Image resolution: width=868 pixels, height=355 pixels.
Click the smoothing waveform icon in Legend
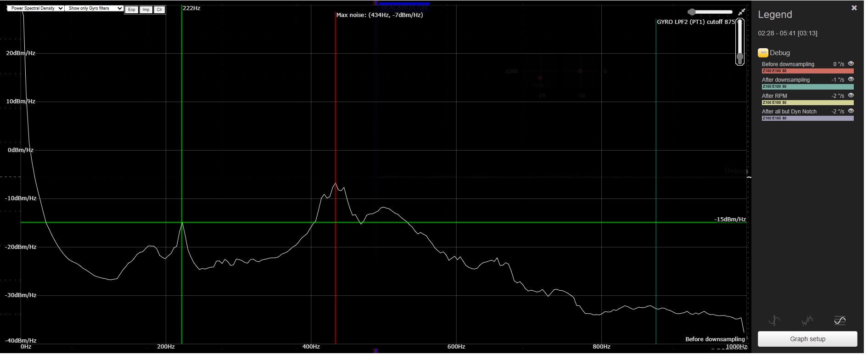806,320
